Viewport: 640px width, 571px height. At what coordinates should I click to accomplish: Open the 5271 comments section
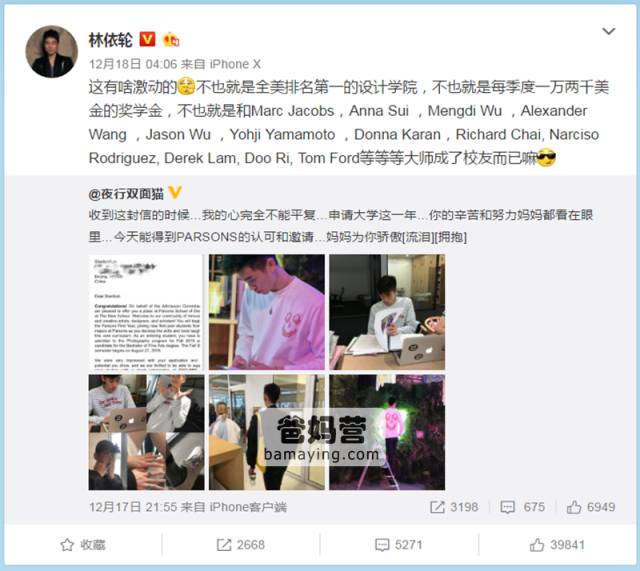398,545
